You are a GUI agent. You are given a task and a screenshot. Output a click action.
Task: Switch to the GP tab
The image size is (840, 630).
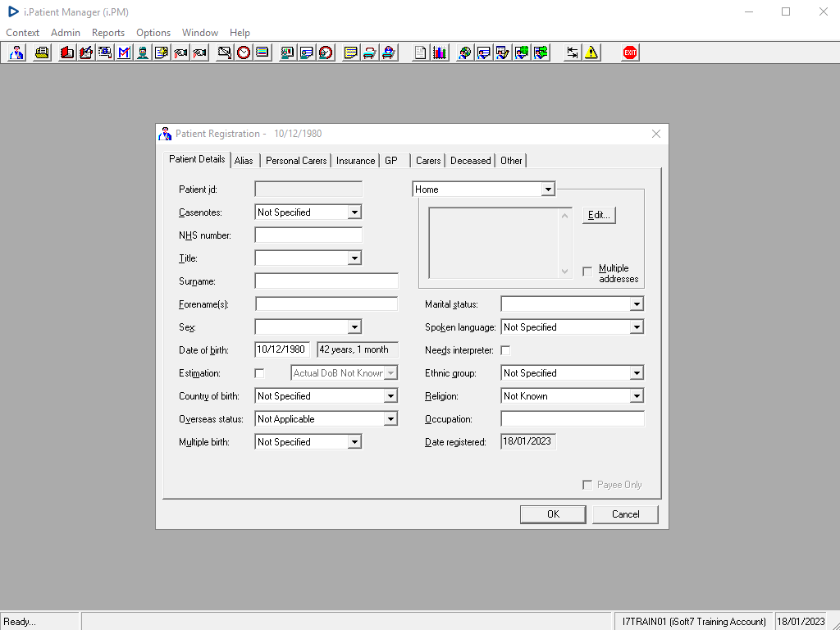(391, 161)
